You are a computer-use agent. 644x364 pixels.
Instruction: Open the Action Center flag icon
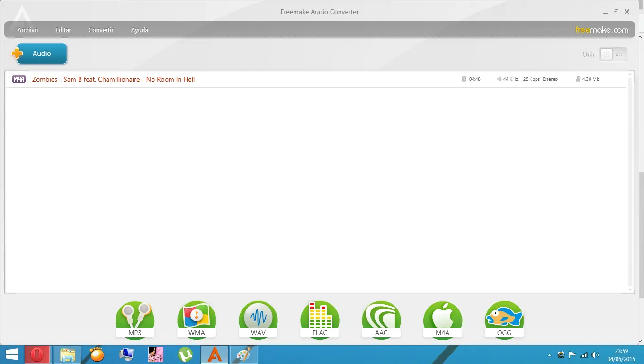(x=572, y=355)
